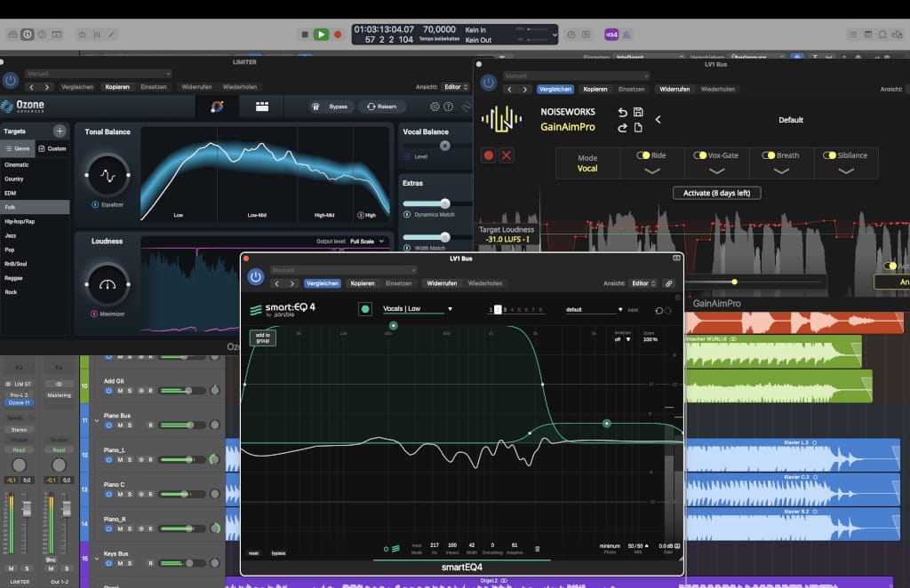The image size is (910, 588).
Task: Click the red record button in transport
Action: tap(338, 35)
